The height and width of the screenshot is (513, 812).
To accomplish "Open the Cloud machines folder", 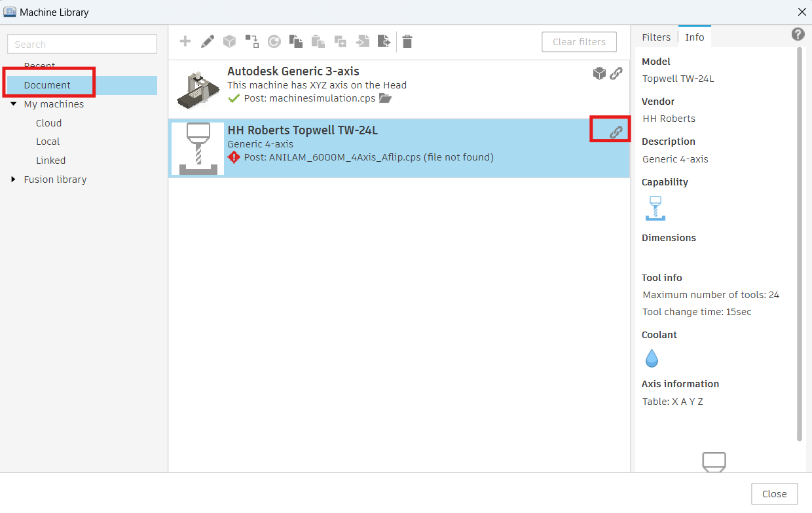I will point(48,123).
